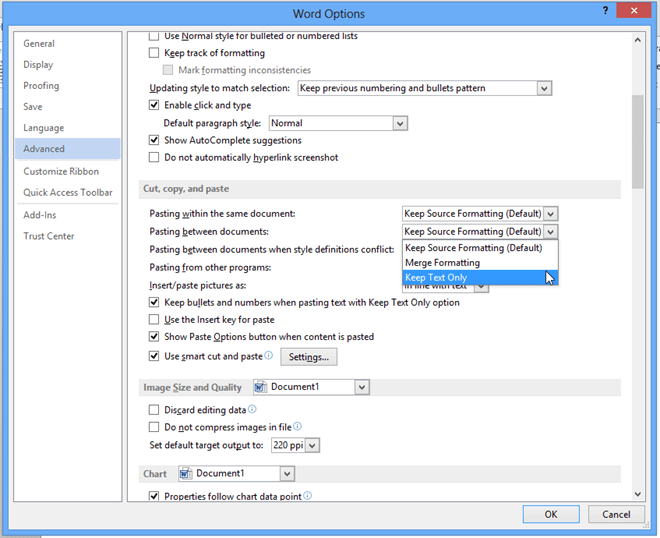Open the Save options category

point(67,107)
